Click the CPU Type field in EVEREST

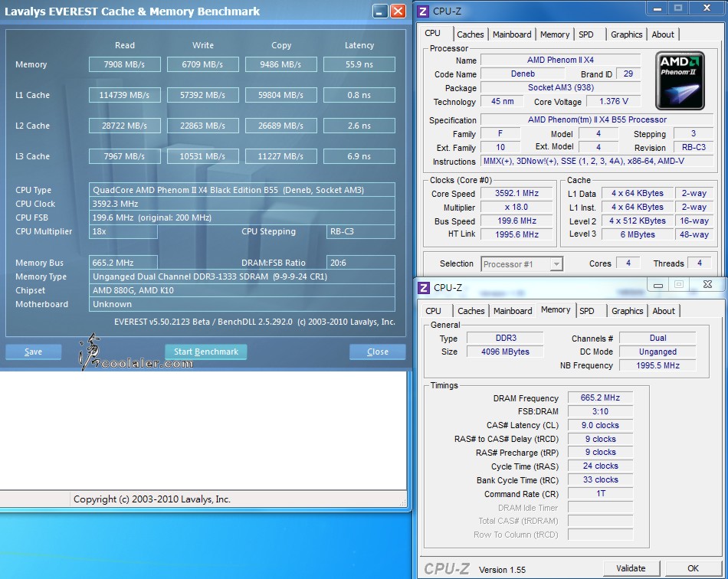[x=242, y=190]
